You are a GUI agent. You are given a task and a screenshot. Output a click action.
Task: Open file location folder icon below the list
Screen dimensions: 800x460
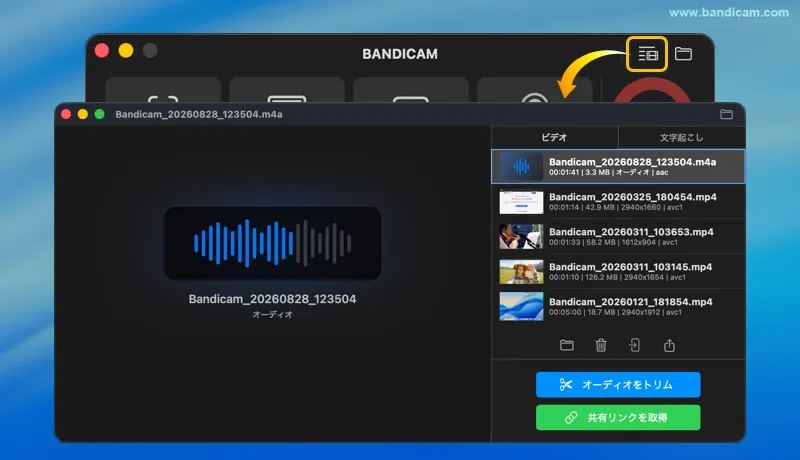pos(567,345)
